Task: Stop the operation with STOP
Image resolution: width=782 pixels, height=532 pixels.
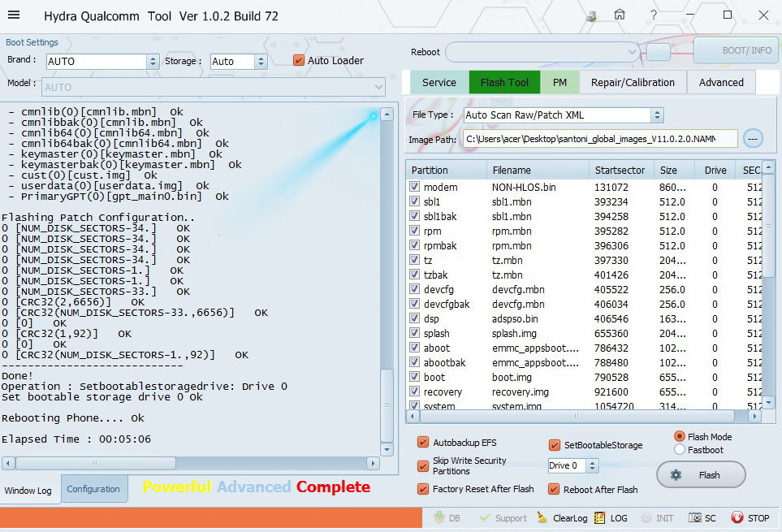Action: (x=750, y=517)
